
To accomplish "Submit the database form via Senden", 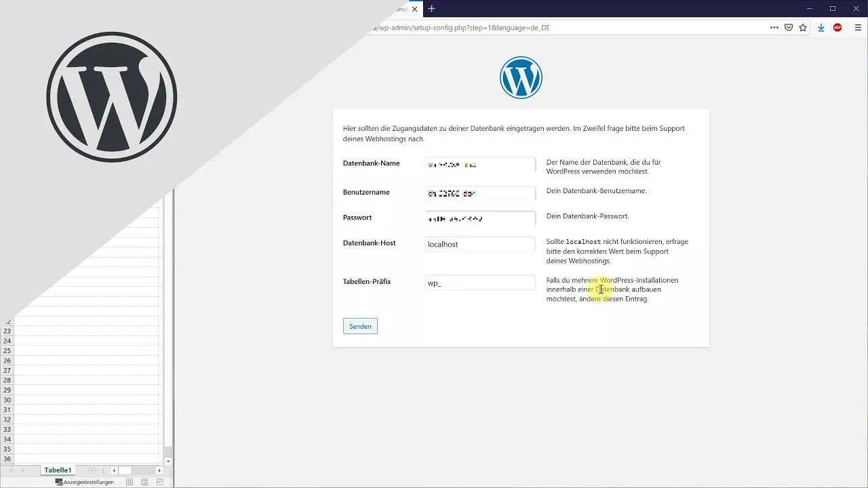I will click(x=360, y=326).
